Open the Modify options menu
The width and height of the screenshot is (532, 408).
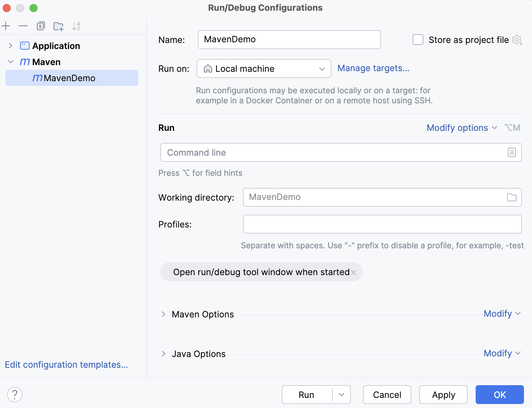(x=462, y=128)
